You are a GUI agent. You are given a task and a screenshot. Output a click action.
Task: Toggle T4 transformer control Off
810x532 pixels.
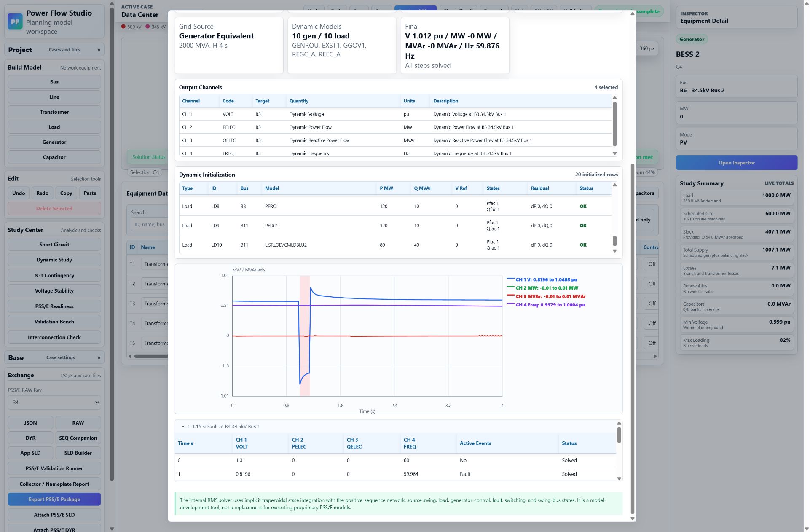[x=652, y=323]
